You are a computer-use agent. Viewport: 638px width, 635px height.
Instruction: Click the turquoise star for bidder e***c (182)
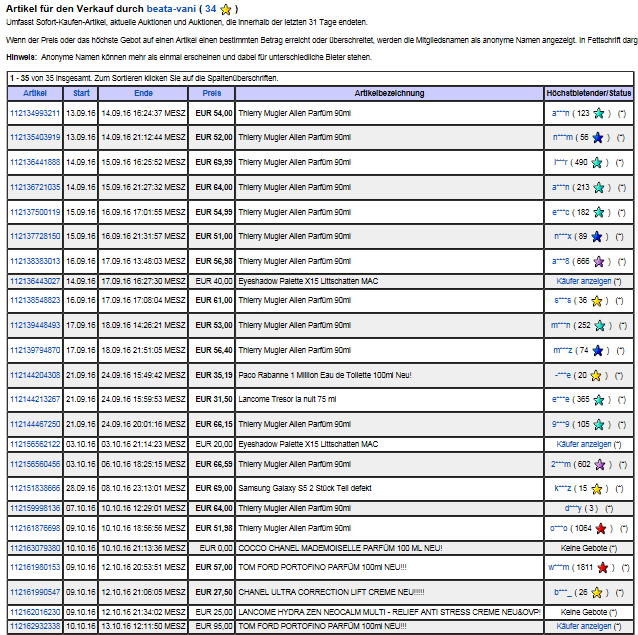[599, 212]
